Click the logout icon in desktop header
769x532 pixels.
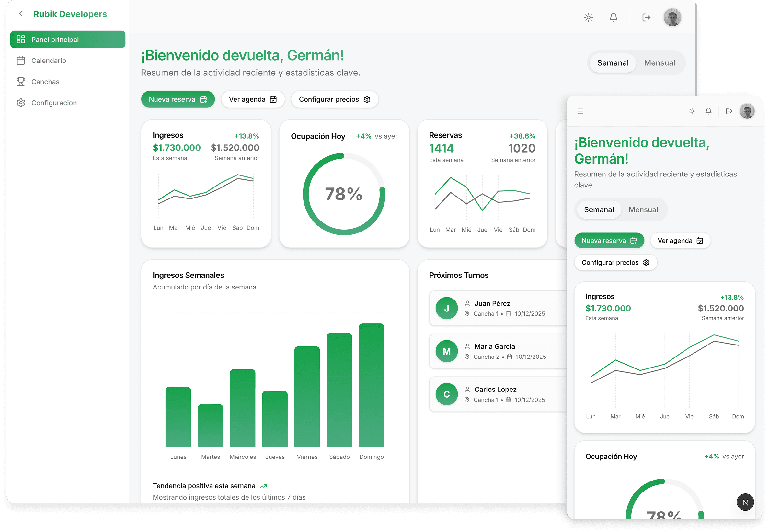646,17
